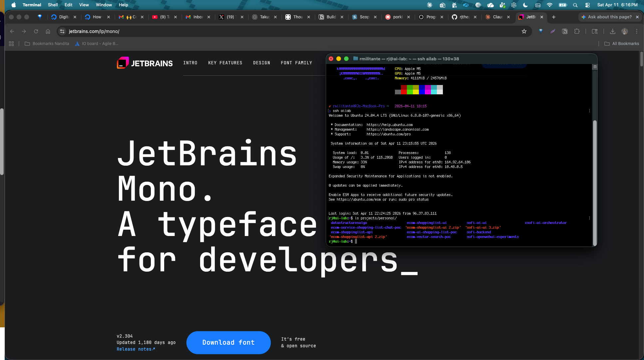Go to the KEY FEATURES section

pyautogui.click(x=225, y=63)
